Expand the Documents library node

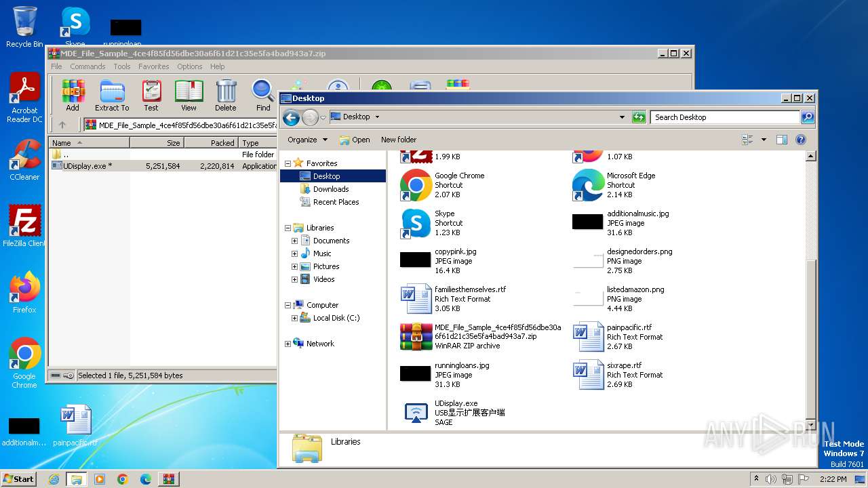[294, 241]
